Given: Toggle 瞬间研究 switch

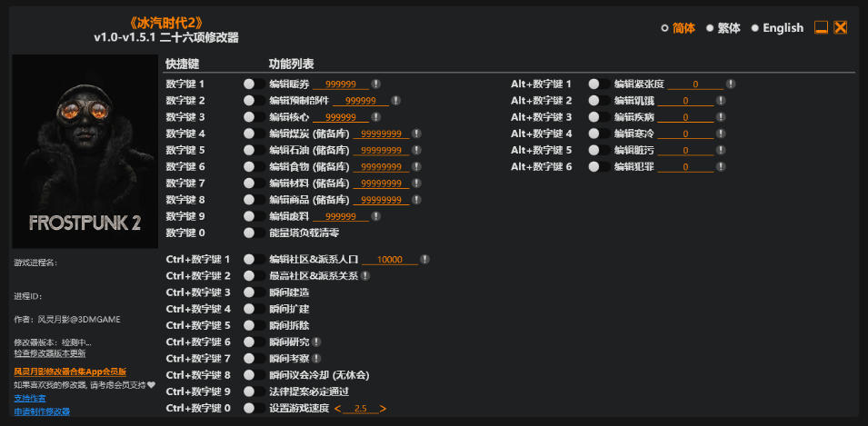Looking at the screenshot, I should [x=254, y=342].
